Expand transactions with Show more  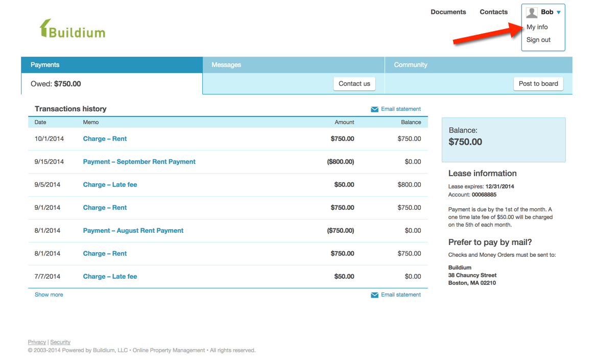coord(49,295)
